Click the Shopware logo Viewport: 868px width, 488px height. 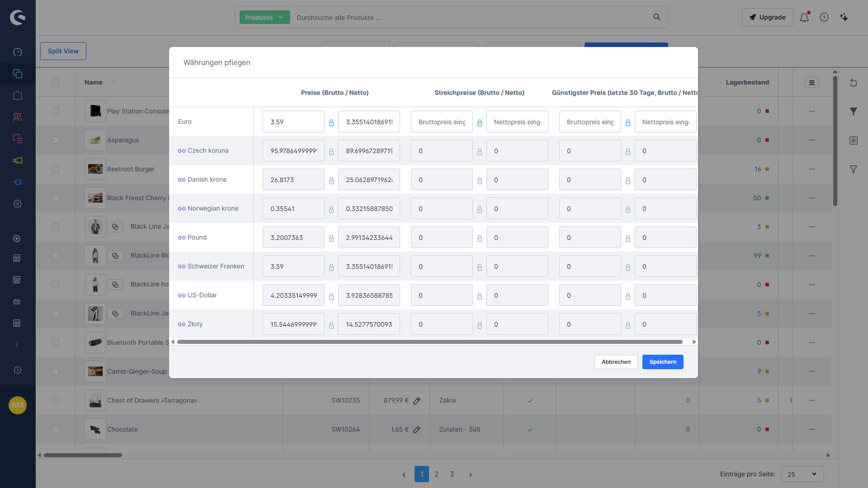pyautogui.click(x=18, y=18)
